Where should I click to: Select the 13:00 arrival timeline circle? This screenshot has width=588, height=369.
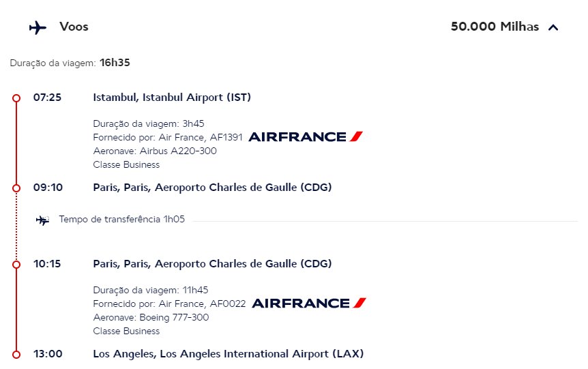pyautogui.click(x=16, y=355)
